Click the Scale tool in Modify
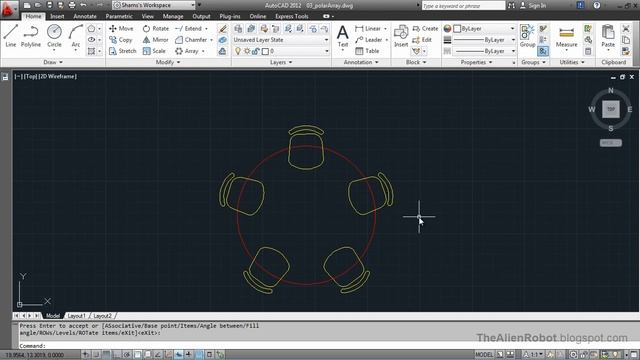This screenshot has width=640, height=360. [x=154, y=51]
